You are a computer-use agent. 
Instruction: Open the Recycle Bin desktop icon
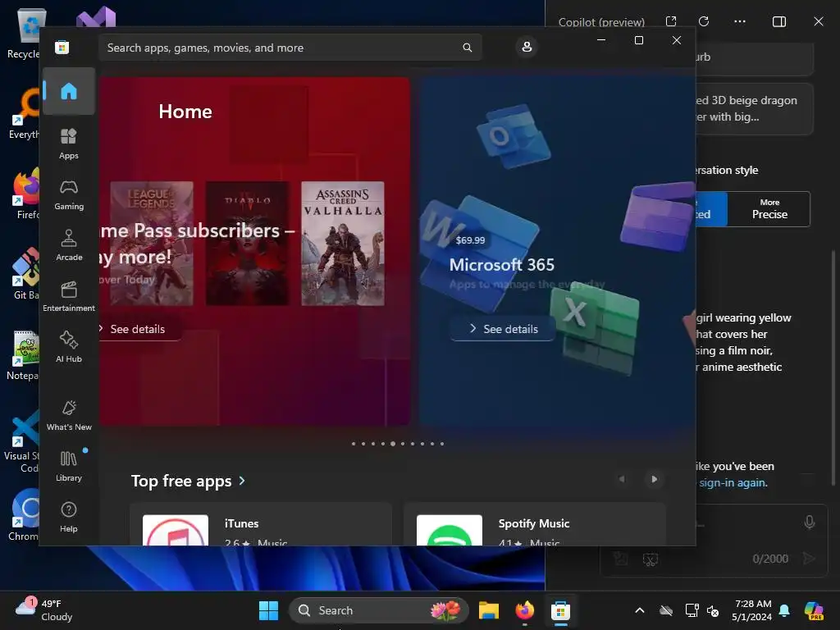click(x=24, y=32)
